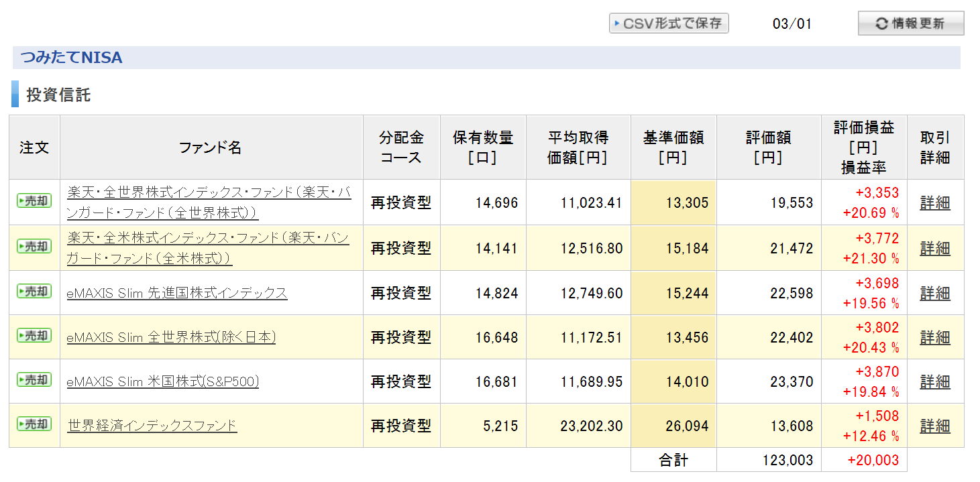This screenshot has height=482, width=980.
Task: Click profit rate +19.84 %
Action: 871,392
